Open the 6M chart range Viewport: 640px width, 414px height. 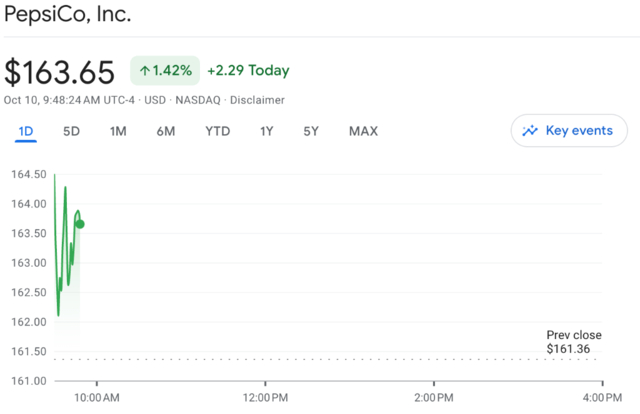point(166,131)
